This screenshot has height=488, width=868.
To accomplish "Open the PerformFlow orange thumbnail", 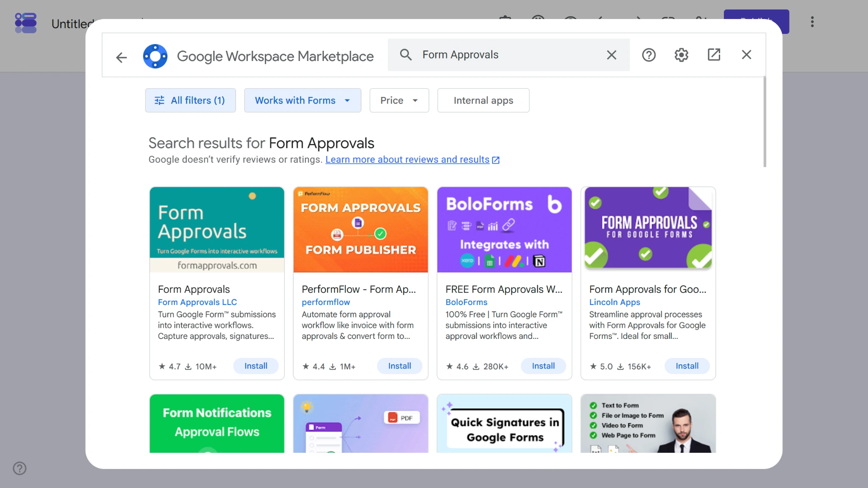I will pos(360,230).
